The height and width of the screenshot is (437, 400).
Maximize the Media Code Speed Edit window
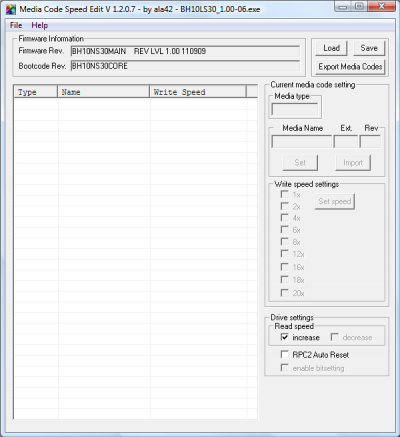360,7
